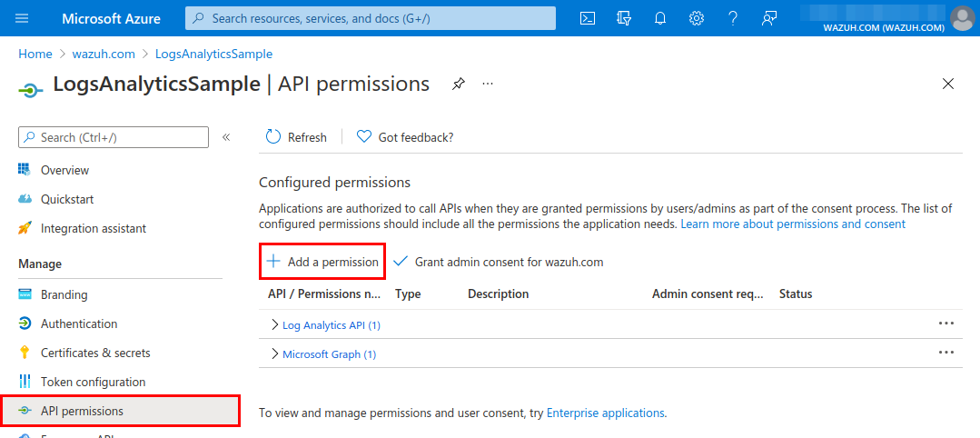
Task: Collapse the sidebar with double chevron
Action: click(226, 137)
